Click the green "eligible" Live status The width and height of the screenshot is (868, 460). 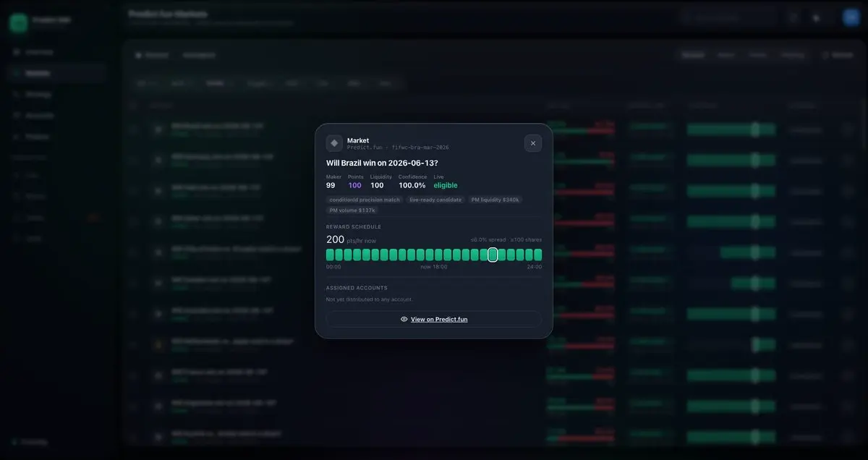[x=446, y=185]
